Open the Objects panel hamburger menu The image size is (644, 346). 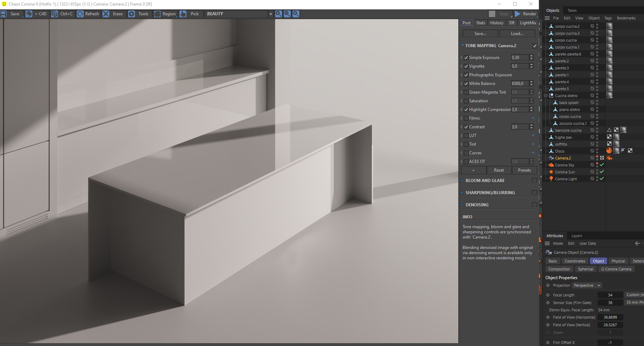point(547,18)
